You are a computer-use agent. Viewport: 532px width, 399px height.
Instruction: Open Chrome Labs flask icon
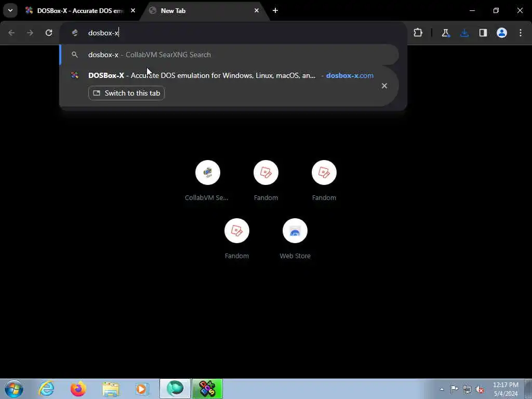click(445, 33)
